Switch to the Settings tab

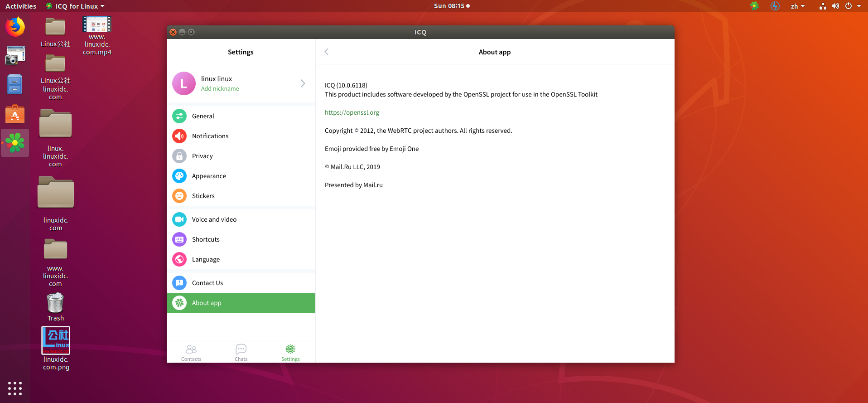[290, 352]
